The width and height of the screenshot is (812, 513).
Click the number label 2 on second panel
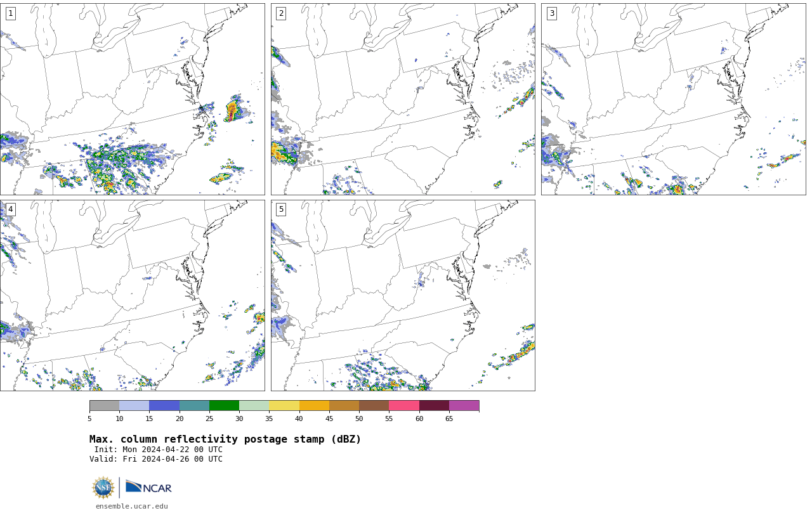[281, 13]
